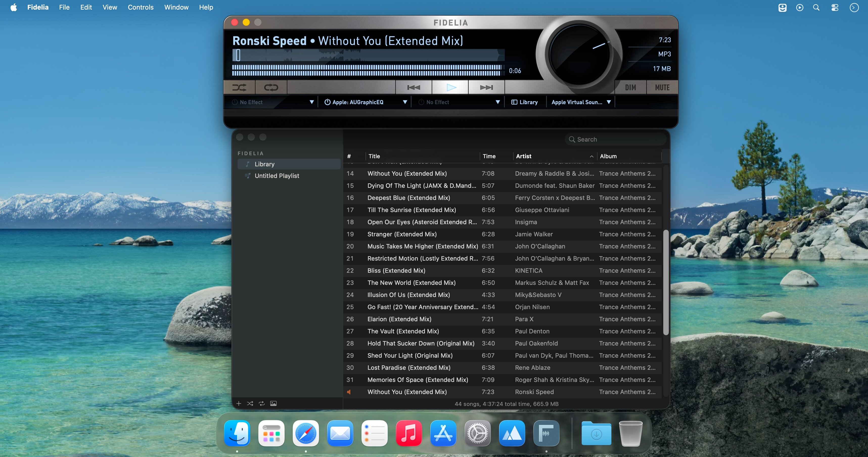
Task: Click the artist 'Giuseppe Ottaviani'
Action: pos(542,210)
